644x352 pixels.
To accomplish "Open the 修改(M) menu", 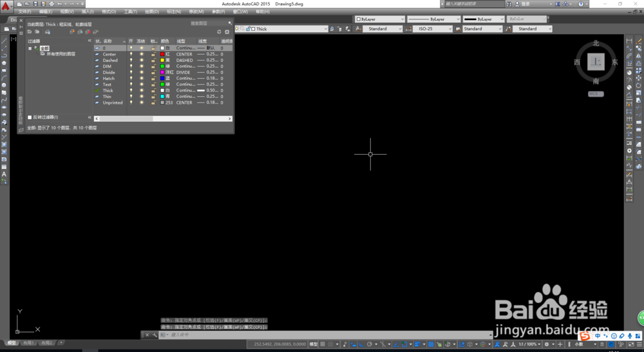I will click(196, 12).
